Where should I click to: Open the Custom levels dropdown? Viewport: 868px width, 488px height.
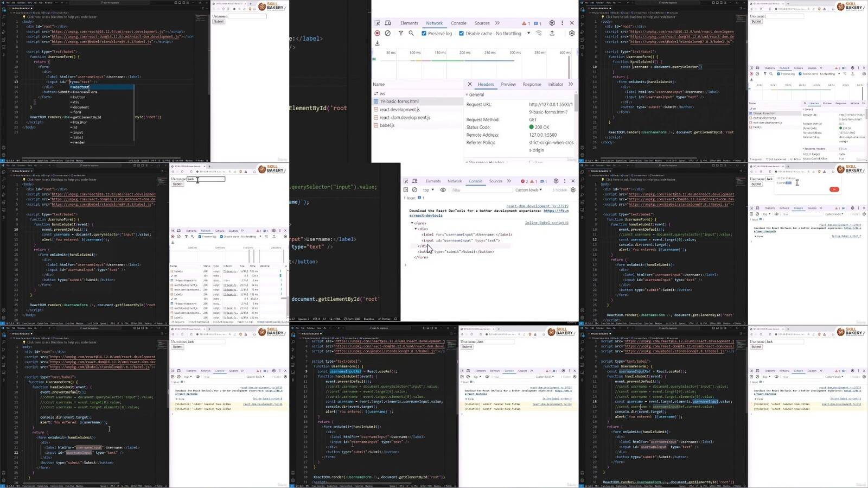pos(528,190)
